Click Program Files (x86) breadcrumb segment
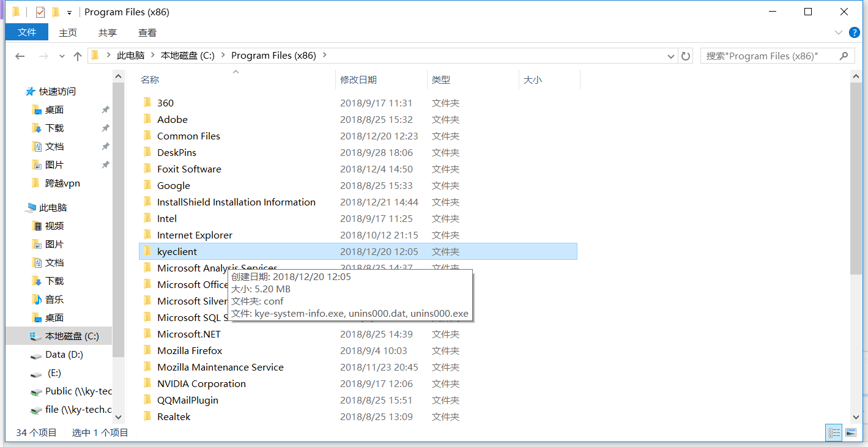Viewport: 868px width, 447px height. click(273, 56)
